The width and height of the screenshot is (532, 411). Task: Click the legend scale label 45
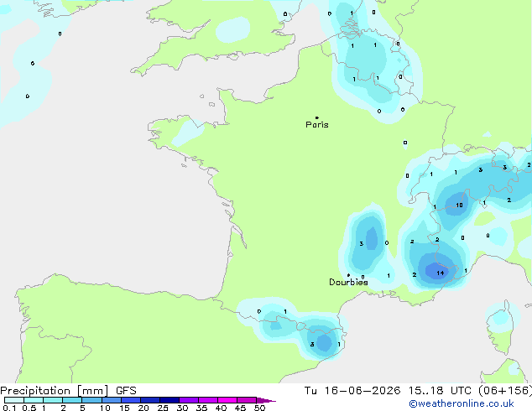point(240,408)
